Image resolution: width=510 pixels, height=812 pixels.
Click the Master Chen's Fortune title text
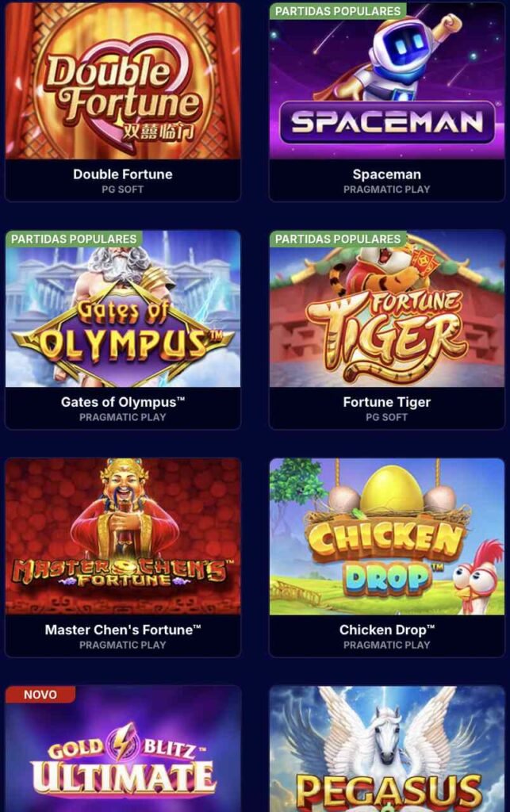tap(123, 630)
